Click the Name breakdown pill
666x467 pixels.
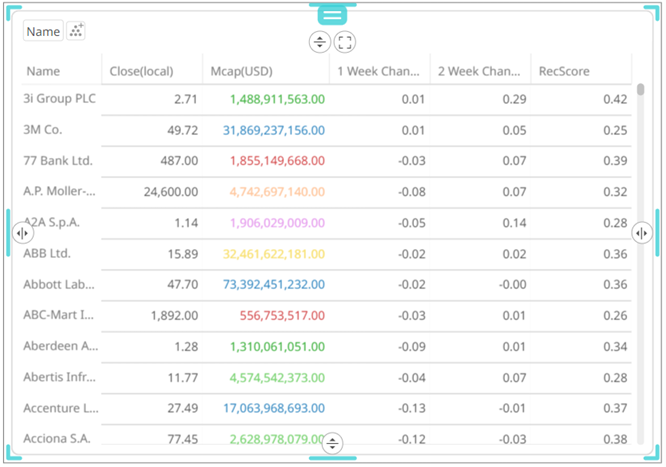43,31
